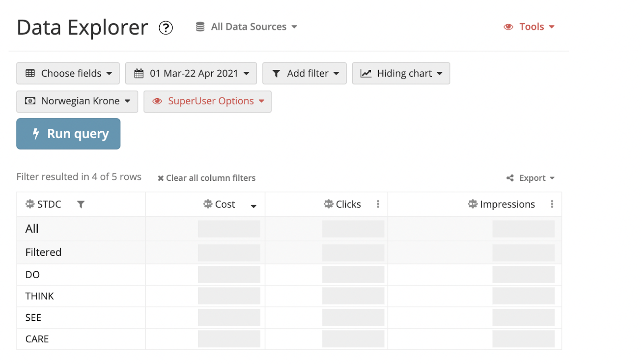Viewport: 642px width, 364px height.
Task: Click the gear icon beside Impressions
Action: (473, 204)
